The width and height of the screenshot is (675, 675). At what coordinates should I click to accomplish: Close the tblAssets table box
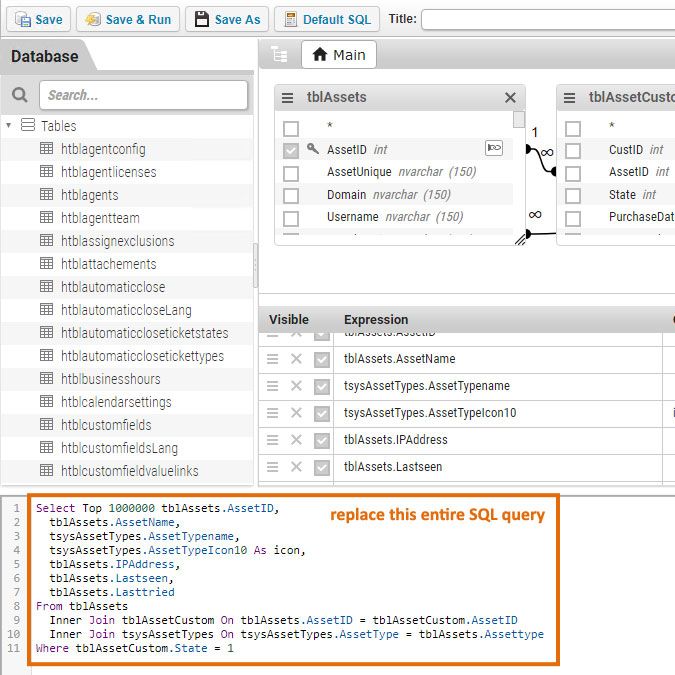click(511, 98)
